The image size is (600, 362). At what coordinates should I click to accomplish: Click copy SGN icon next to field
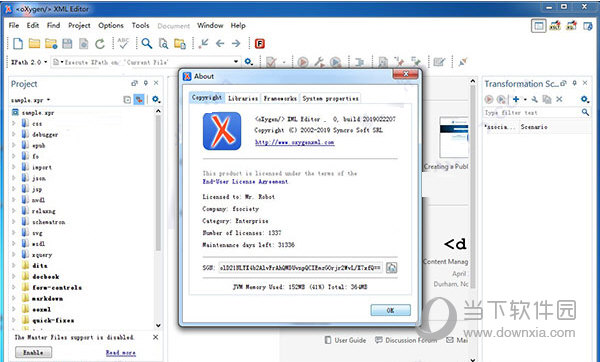click(x=391, y=267)
